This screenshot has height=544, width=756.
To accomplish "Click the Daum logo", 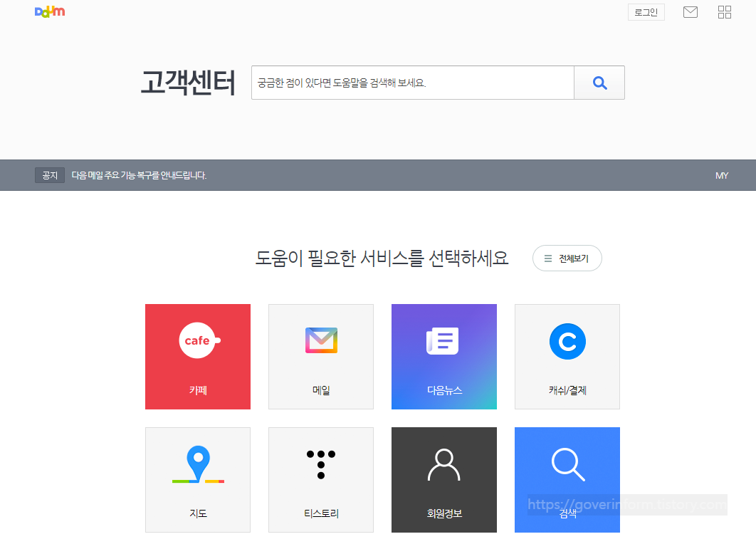I will pos(50,11).
